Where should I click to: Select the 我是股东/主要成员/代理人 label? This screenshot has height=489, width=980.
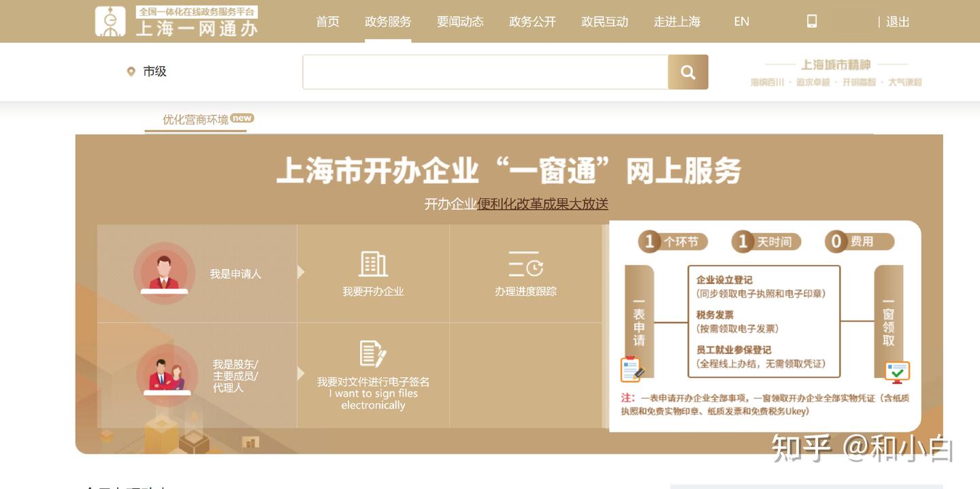235,376
